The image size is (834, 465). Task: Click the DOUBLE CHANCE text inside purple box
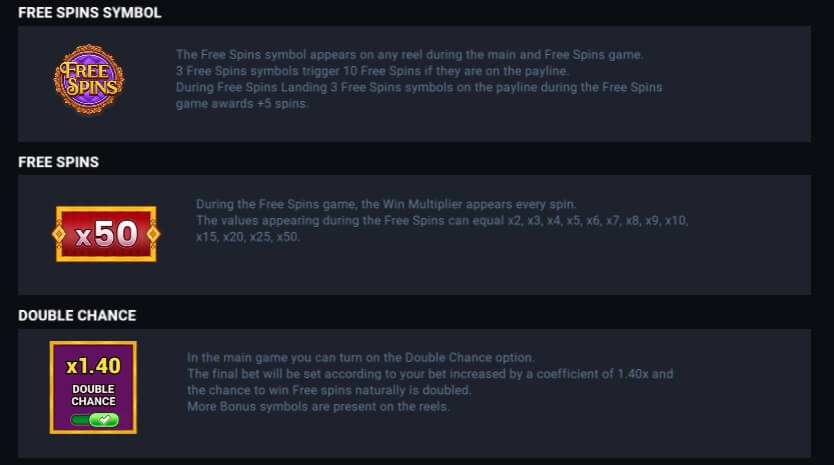click(x=94, y=395)
